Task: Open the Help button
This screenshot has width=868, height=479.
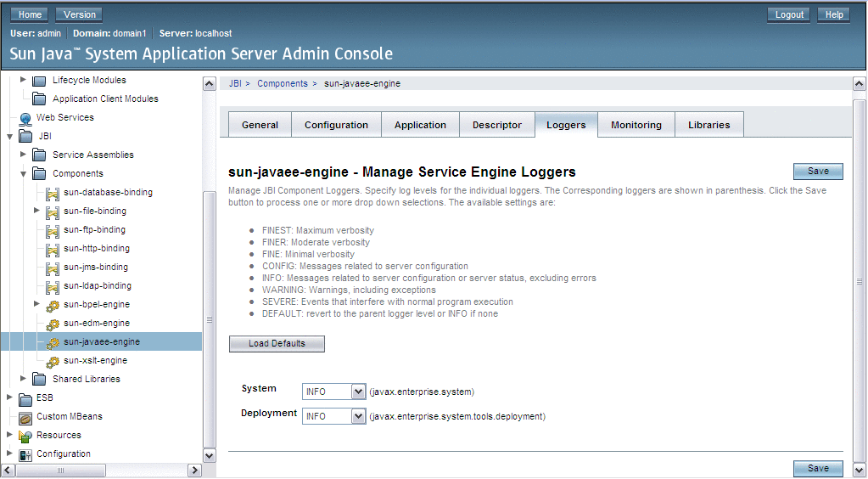Action: tap(834, 15)
